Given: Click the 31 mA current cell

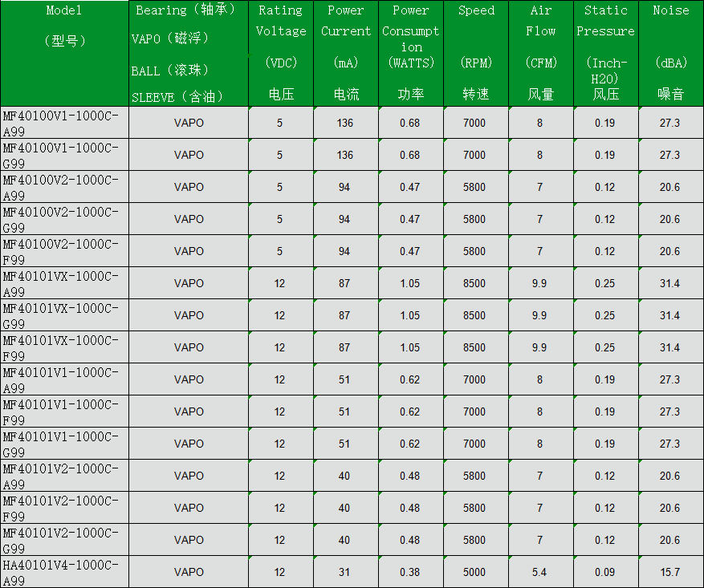Looking at the screenshot, I should 344,572.
